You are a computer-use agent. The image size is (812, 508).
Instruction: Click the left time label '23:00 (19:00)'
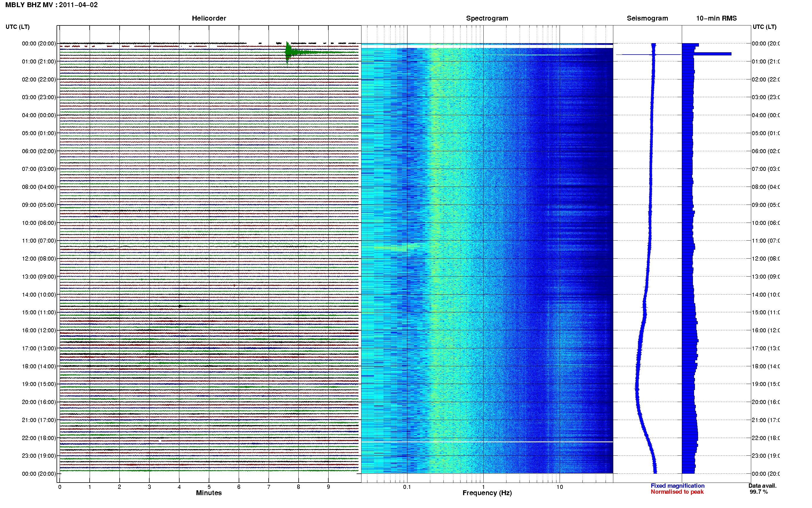pos(39,456)
